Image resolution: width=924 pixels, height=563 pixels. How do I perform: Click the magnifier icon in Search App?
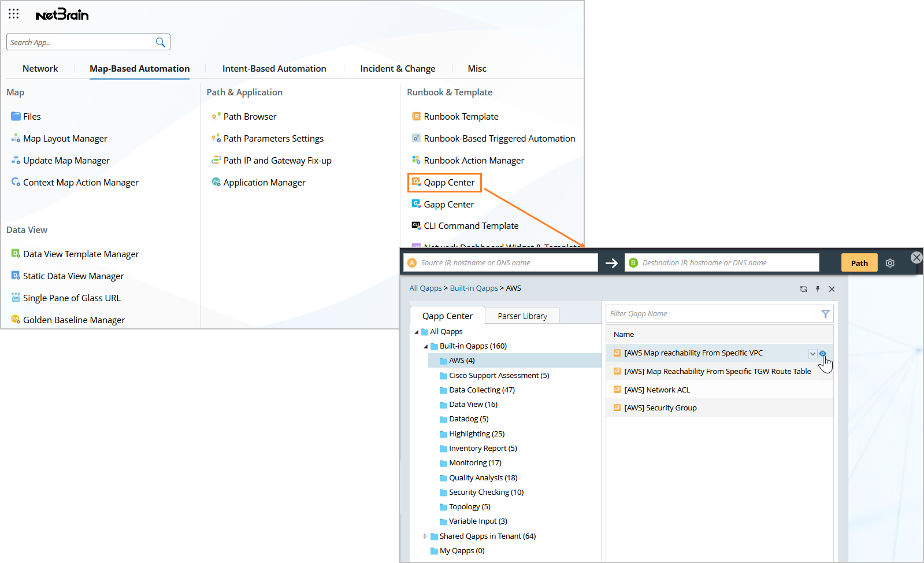coord(161,42)
